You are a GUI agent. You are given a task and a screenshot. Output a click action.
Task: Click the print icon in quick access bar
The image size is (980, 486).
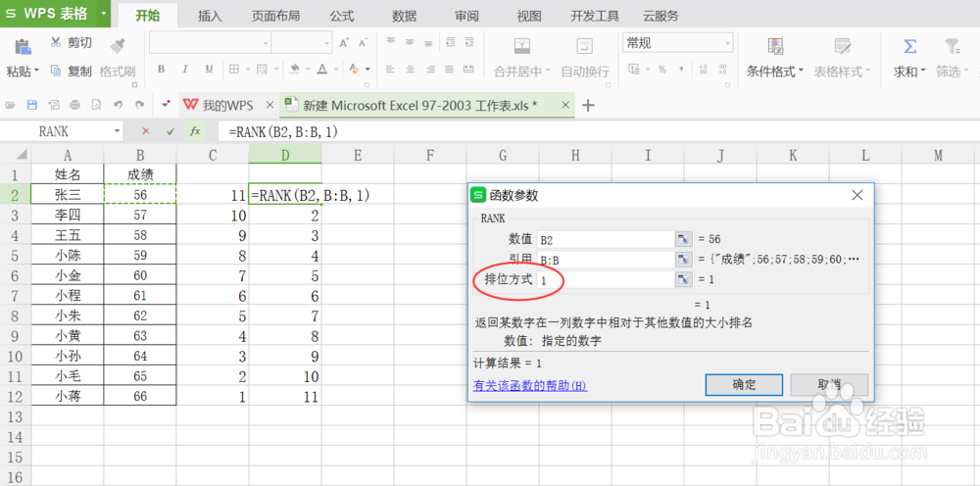coord(75,105)
